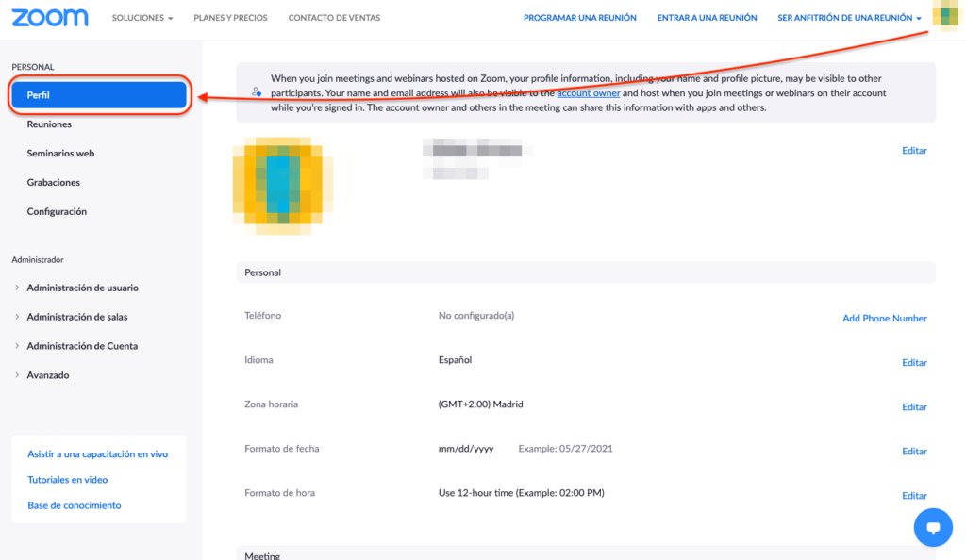Open Seminarios web in sidebar

click(60, 154)
